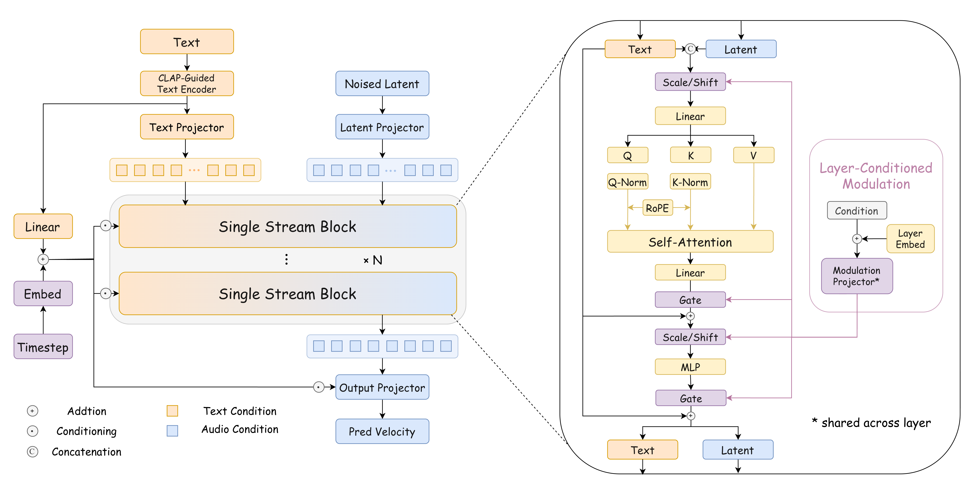Click the '× N' repeat label
The height and width of the screenshot is (496, 980).
coord(373,260)
